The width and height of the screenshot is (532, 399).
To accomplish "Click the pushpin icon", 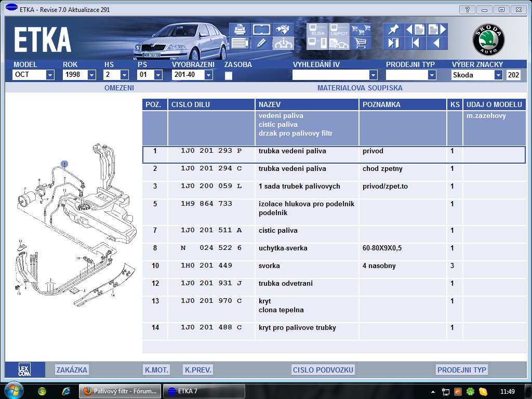I will (x=393, y=30).
